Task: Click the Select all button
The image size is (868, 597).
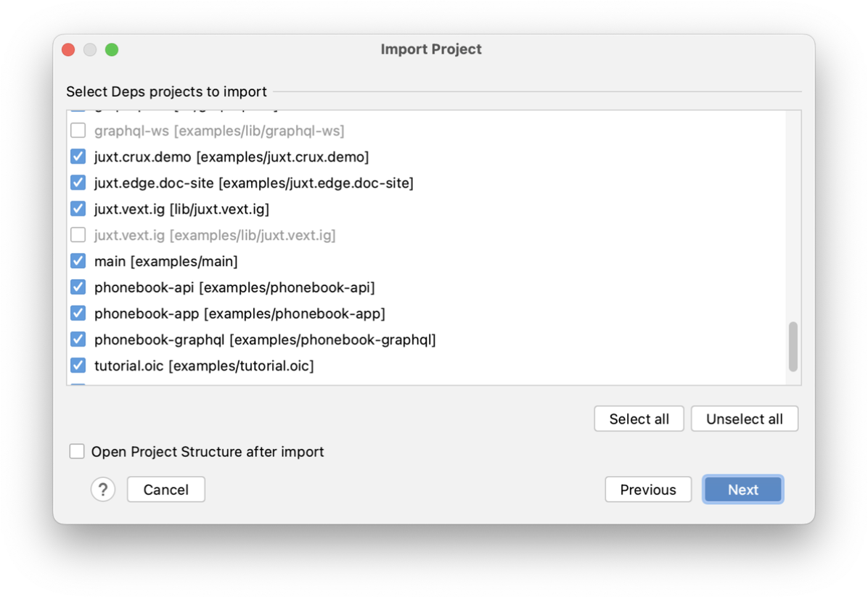Action: pyautogui.click(x=639, y=419)
